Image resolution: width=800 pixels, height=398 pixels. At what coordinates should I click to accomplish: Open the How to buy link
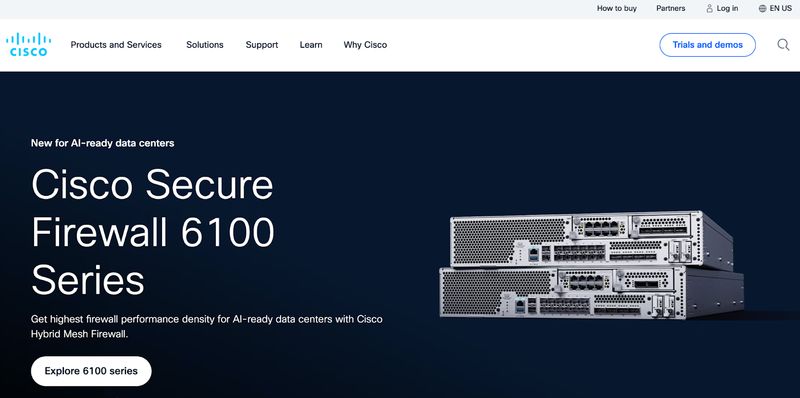pos(617,9)
